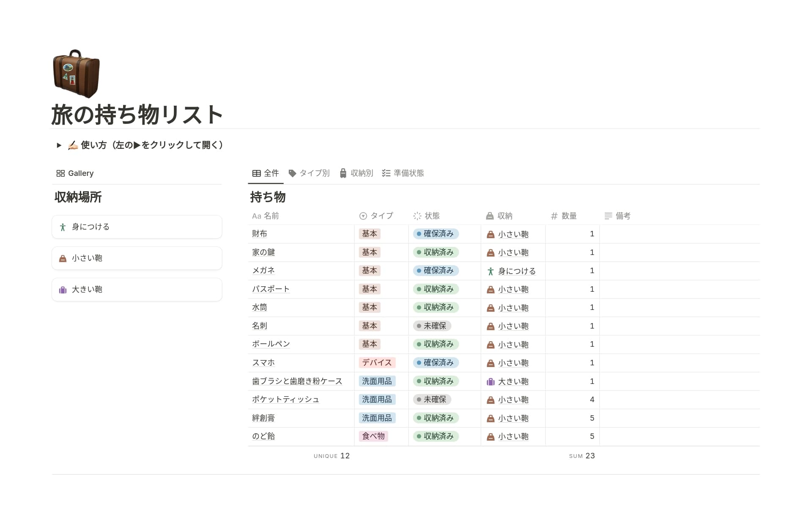Click the tag icon beside タイプ別 view
Viewport: 812px width, 507px height.
(292, 173)
